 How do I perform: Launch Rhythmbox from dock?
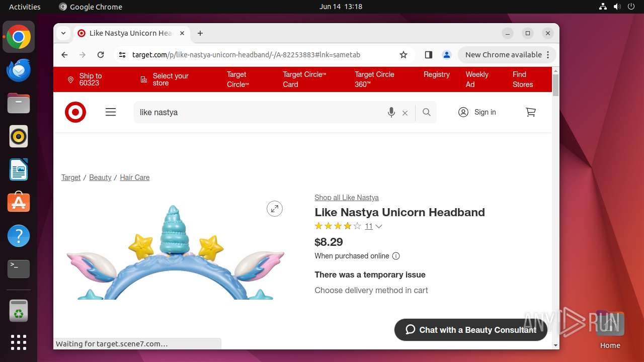19,136
